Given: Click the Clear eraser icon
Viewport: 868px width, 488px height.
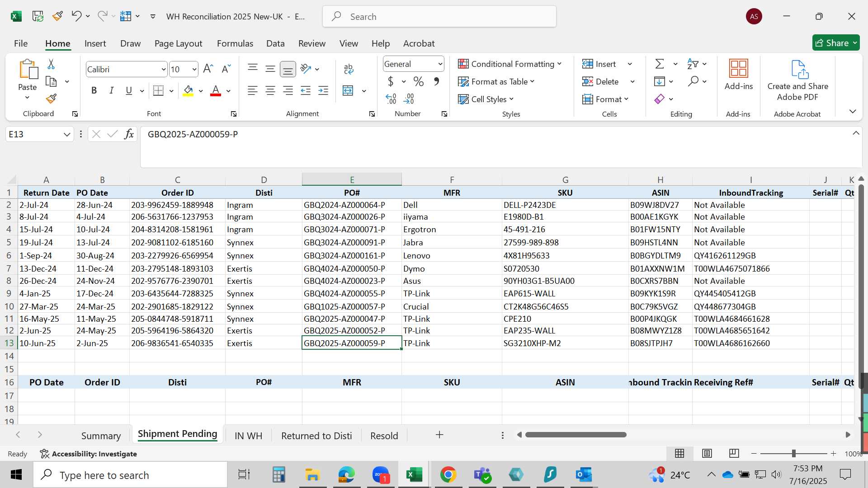Looking at the screenshot, I should pos(660,99).
